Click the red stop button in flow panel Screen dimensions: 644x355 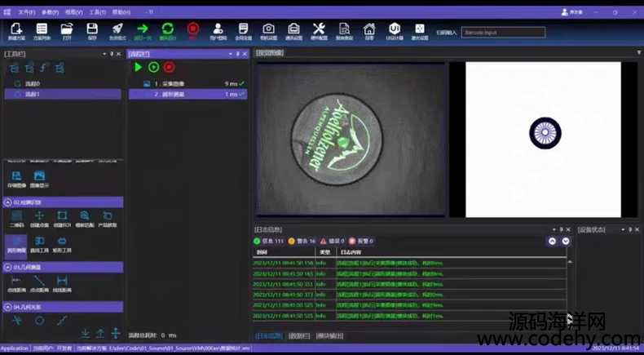coord(169,67)
